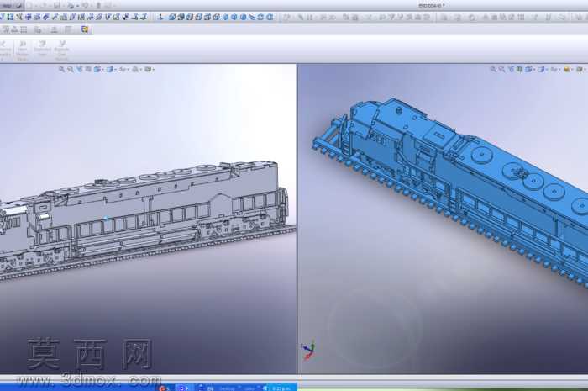Click Zoom to Fit in left viewport
Screen dimensions: 588x391
pyautogui.click(x=62, y=70)
